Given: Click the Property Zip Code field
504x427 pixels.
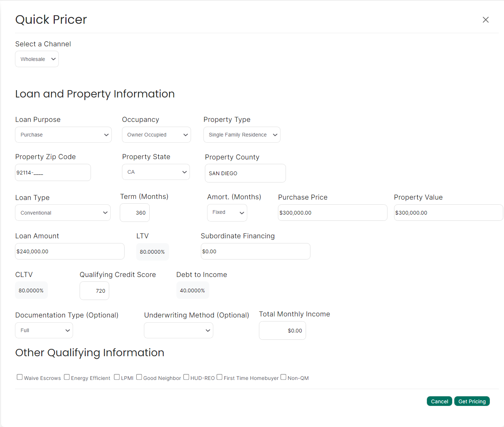Looking at the screenshot, I should tap(53, 172).
